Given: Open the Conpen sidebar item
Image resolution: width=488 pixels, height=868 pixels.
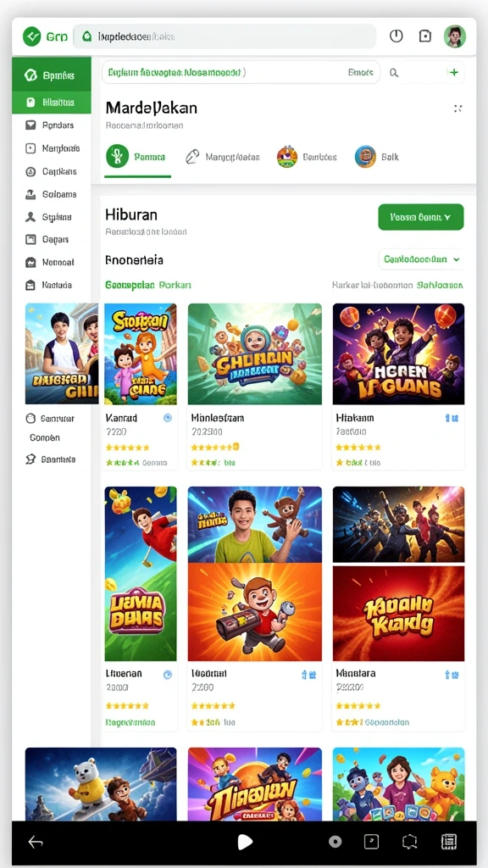Looking at the screenshot, I should click(45, 437).
